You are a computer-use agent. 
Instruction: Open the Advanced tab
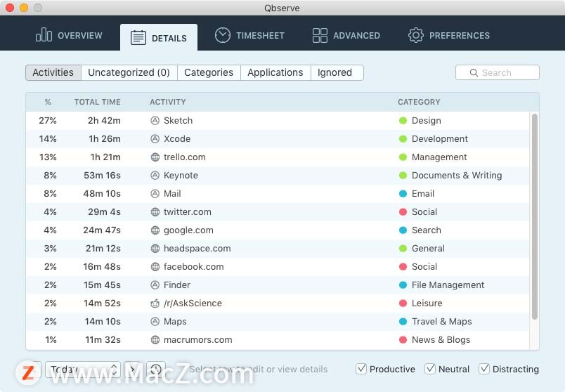pos(346,35)
